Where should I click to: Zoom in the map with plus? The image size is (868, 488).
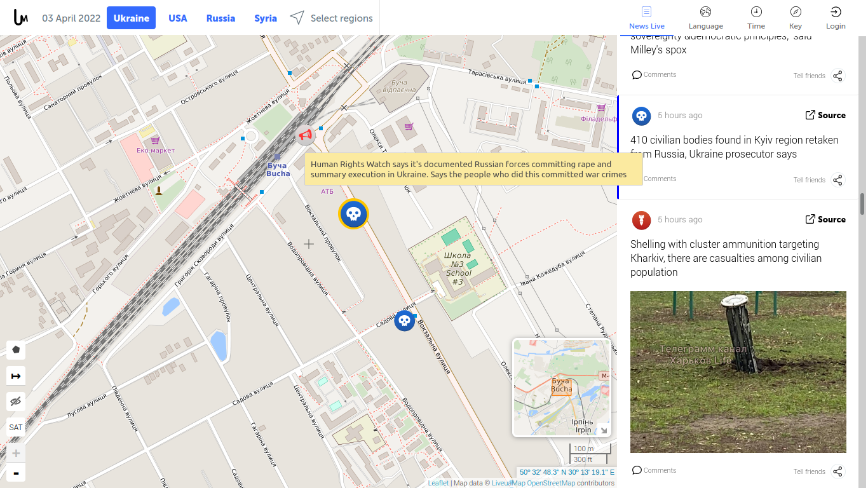(16, 453)
